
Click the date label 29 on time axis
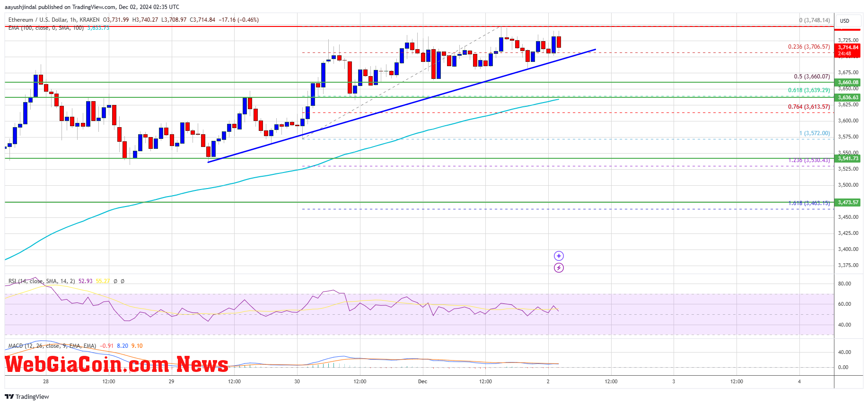pyautogui.click(x=171, y=381)
